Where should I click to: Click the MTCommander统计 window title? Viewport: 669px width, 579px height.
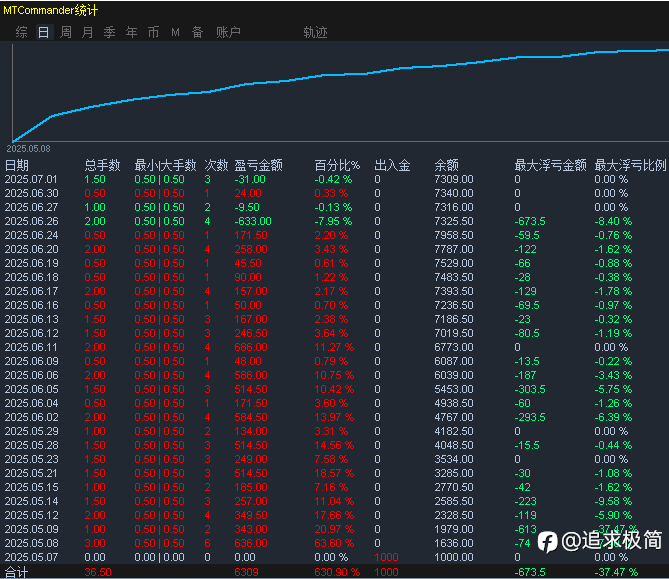(x=50, y=10)
